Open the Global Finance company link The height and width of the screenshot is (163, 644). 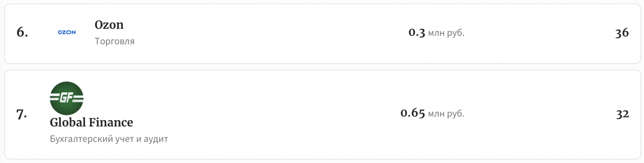pyautogui.click(x=91, y=122)
